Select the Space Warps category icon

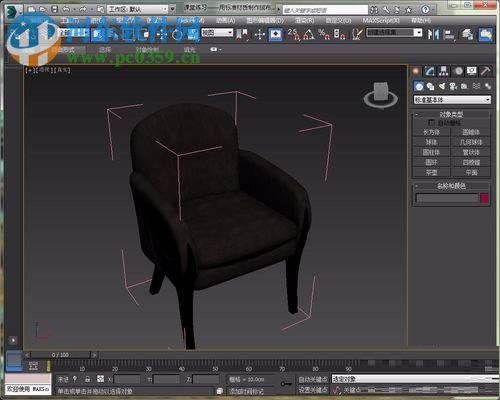pos(476,86)
